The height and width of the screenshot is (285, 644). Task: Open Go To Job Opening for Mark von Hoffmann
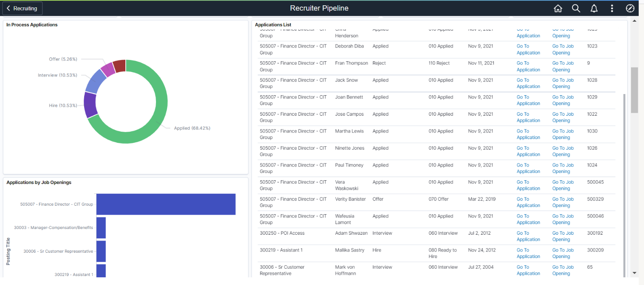pos(563,270)
